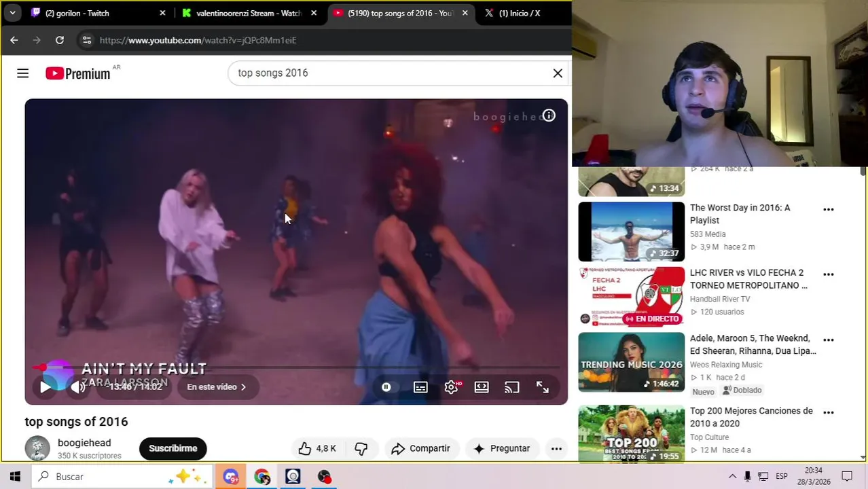Click the Doblado badge
This screenshot has width=868, height=489.
click(x=742, y=391)
